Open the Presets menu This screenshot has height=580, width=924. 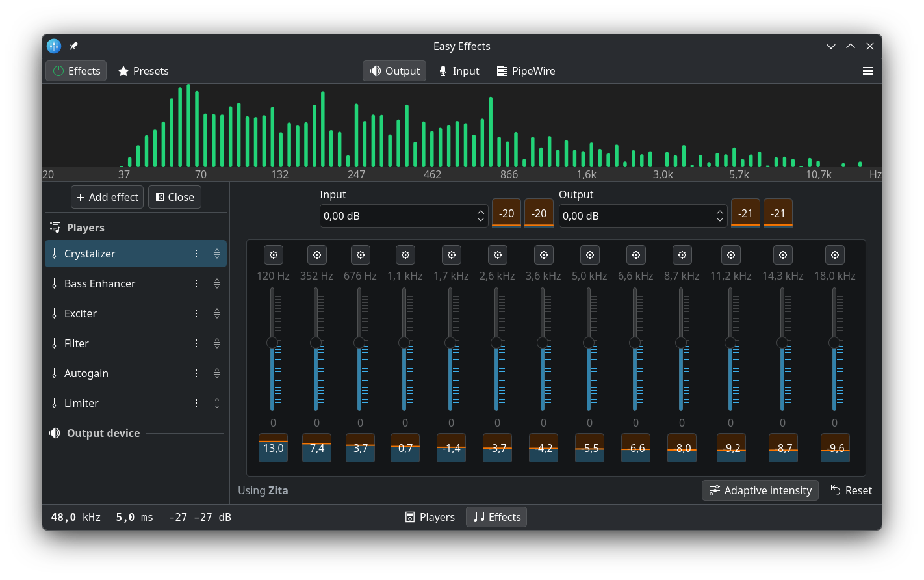coord(143,71)
